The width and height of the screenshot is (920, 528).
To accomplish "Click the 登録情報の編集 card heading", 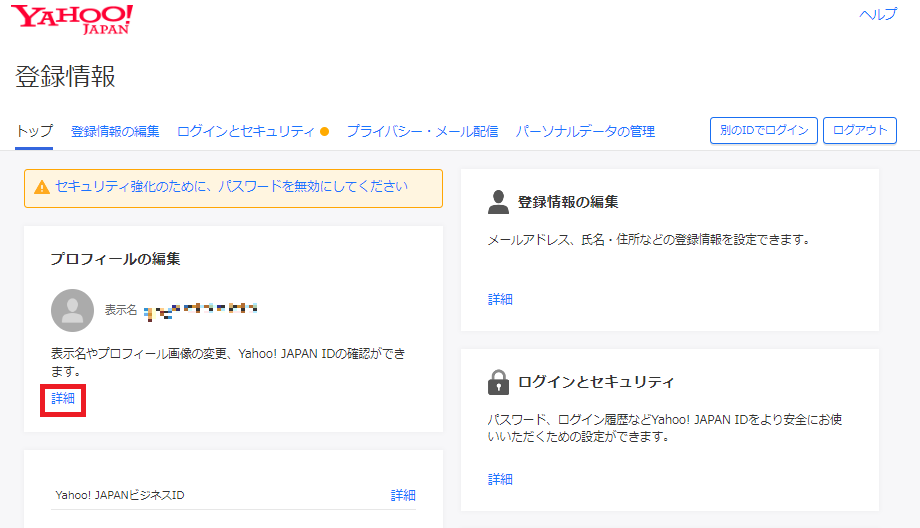I will click(x=568, y=202).
